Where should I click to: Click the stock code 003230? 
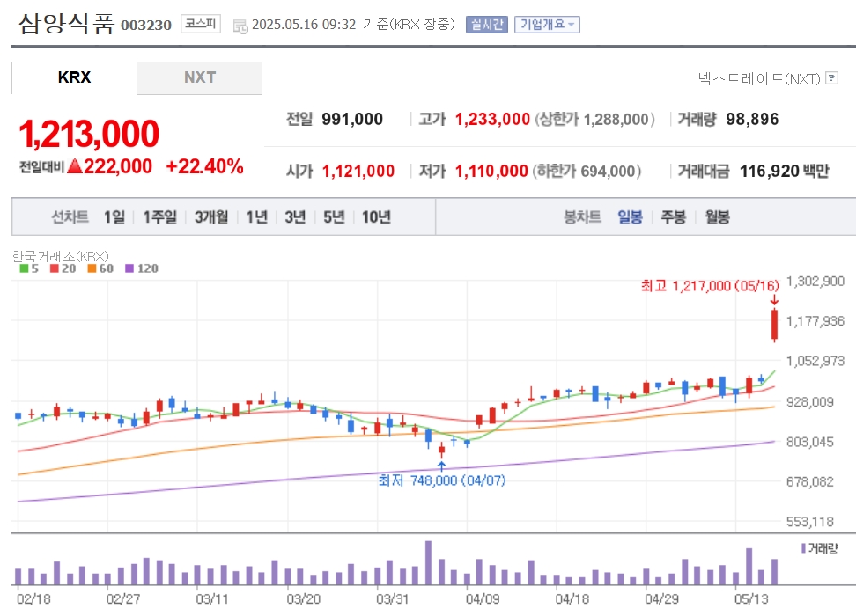(146, 26)
